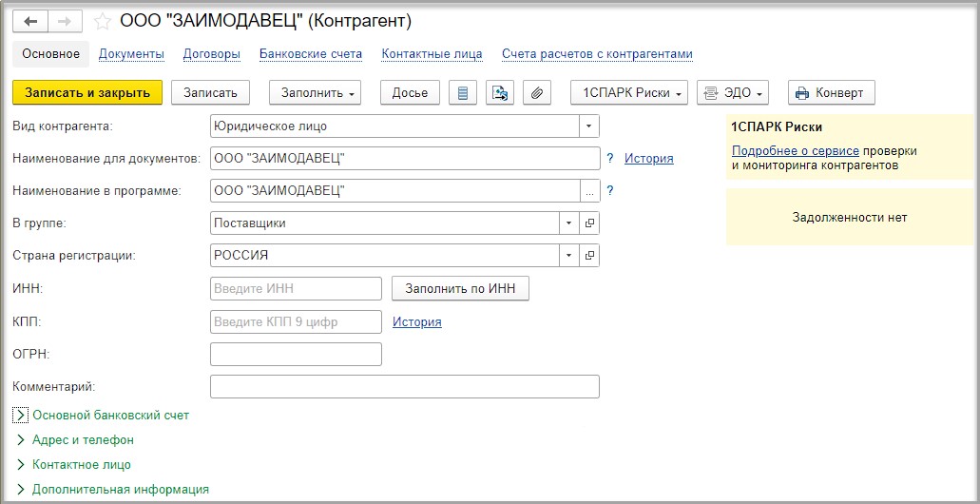The width and height of the screenshot is (980, 504).
Task: Add counterparty to favorites with star
Action: pos(102,22)
